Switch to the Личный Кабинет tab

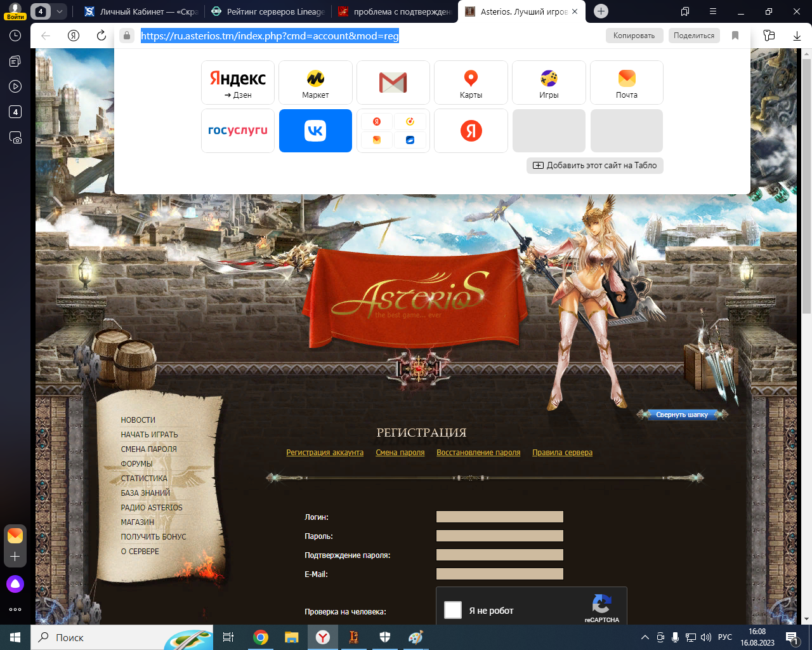pos(141,11)
